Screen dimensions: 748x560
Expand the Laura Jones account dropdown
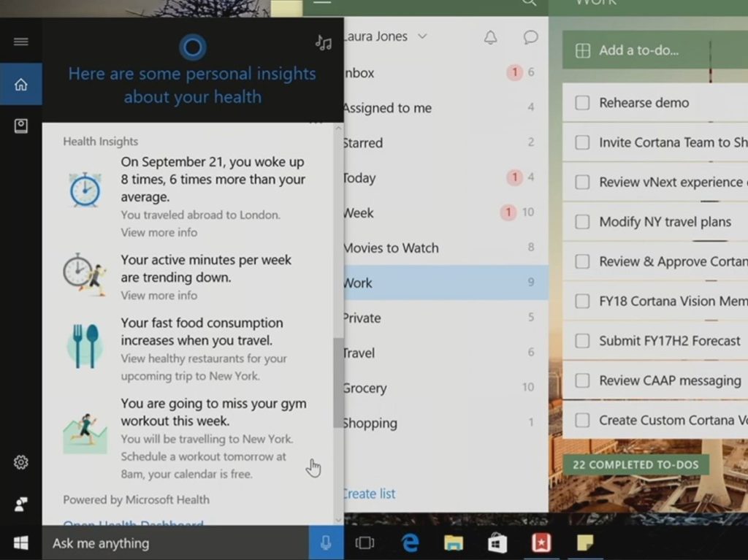(x=422, y=37)
